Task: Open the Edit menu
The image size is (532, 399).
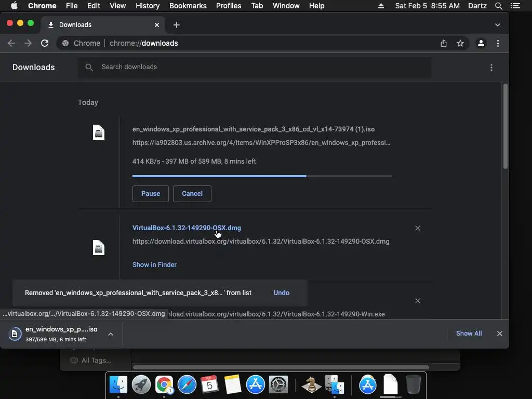Action: (x=94, y=6)
